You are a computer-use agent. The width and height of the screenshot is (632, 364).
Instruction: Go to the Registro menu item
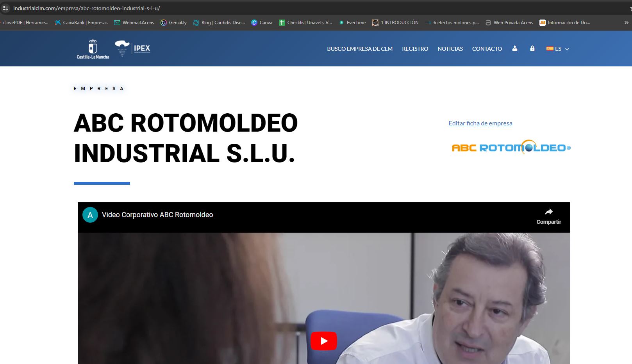(415, 49)
